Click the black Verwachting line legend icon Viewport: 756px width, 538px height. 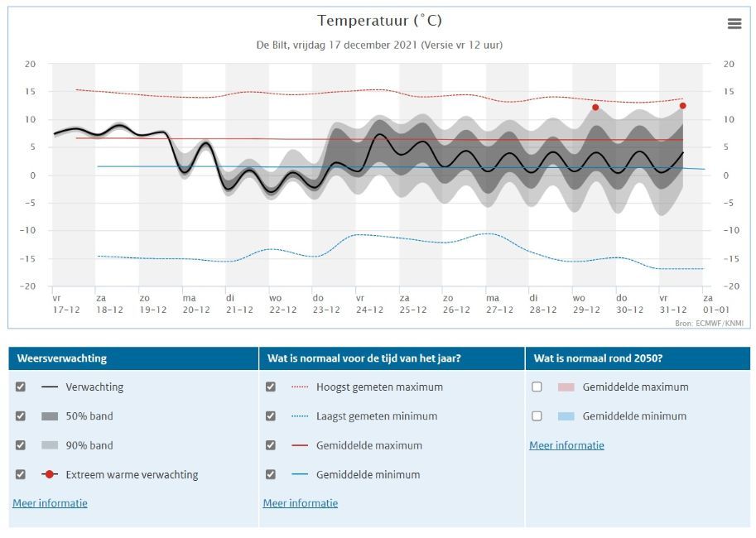(x=50, y=387)
